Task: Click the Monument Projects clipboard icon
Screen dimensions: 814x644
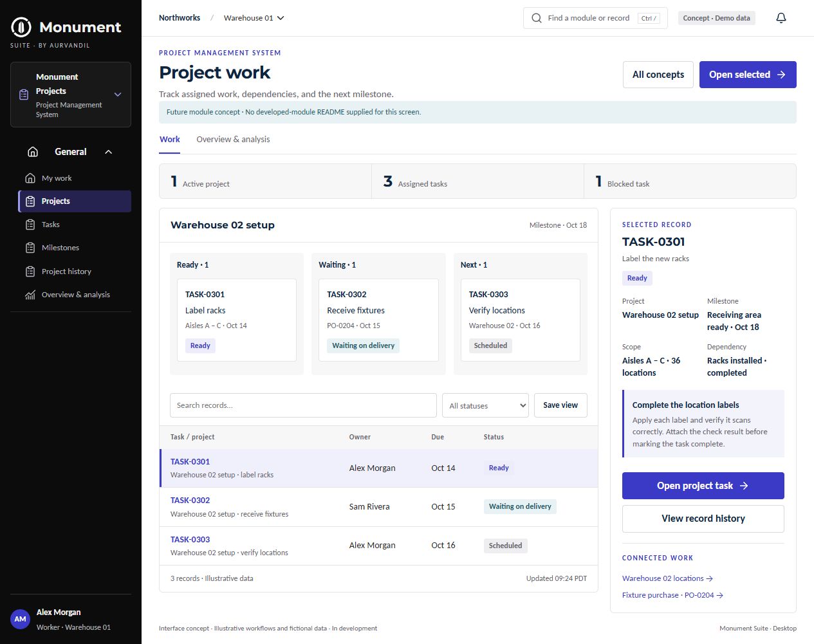Action: pos(24,95)
